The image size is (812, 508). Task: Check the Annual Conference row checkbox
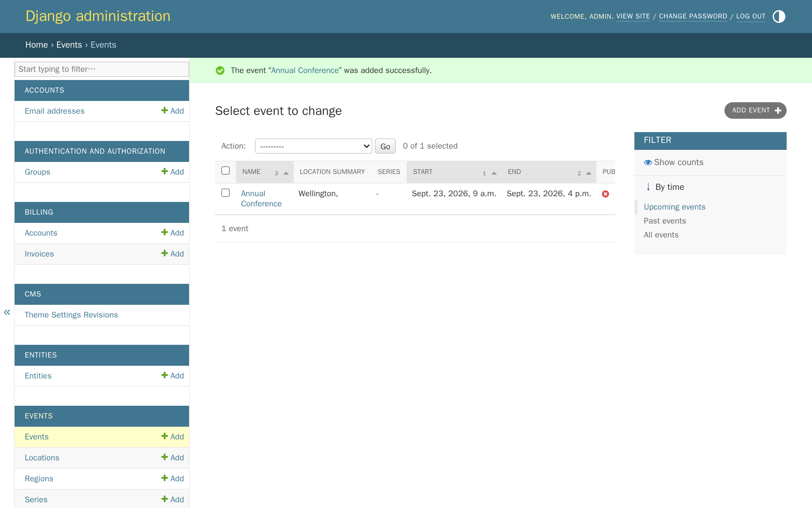click(226, 193)
